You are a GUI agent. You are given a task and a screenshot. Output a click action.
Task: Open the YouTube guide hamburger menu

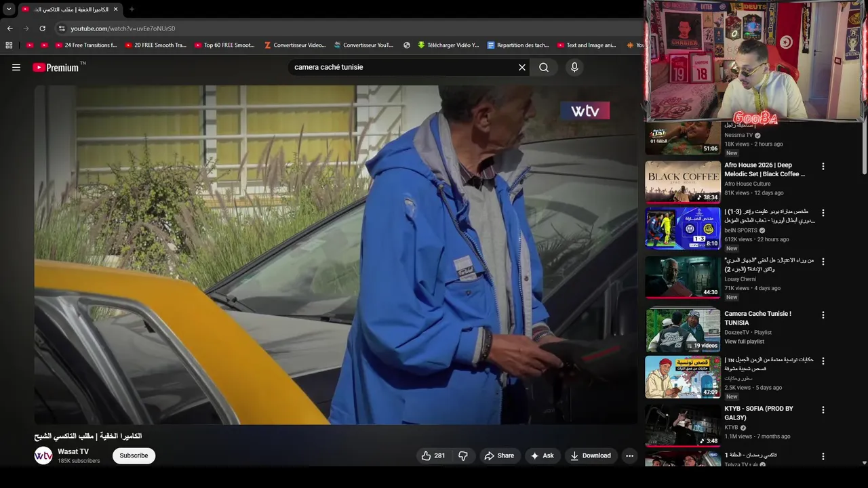tap(16, 67)
